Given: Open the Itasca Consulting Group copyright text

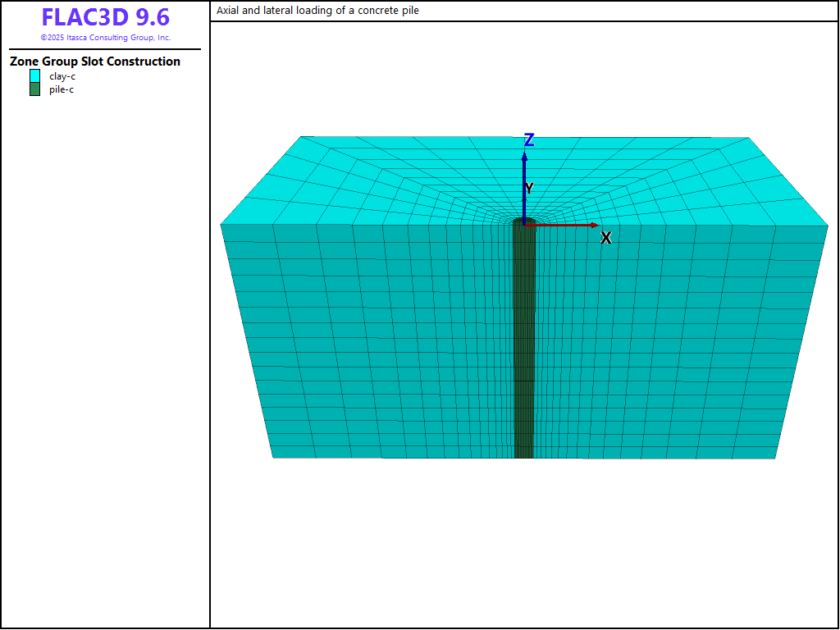Looking at the screenshot, I should (105, 38).
